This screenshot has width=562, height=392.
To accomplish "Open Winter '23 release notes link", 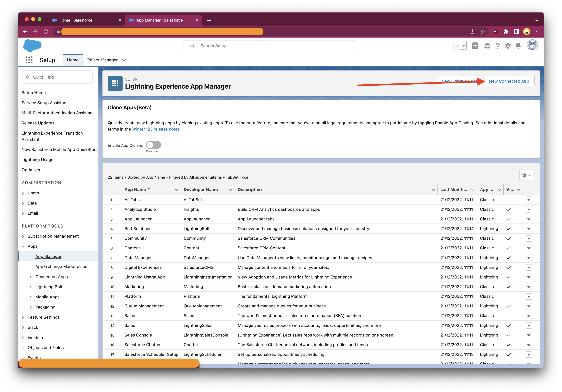I will (x=156, y=129).
